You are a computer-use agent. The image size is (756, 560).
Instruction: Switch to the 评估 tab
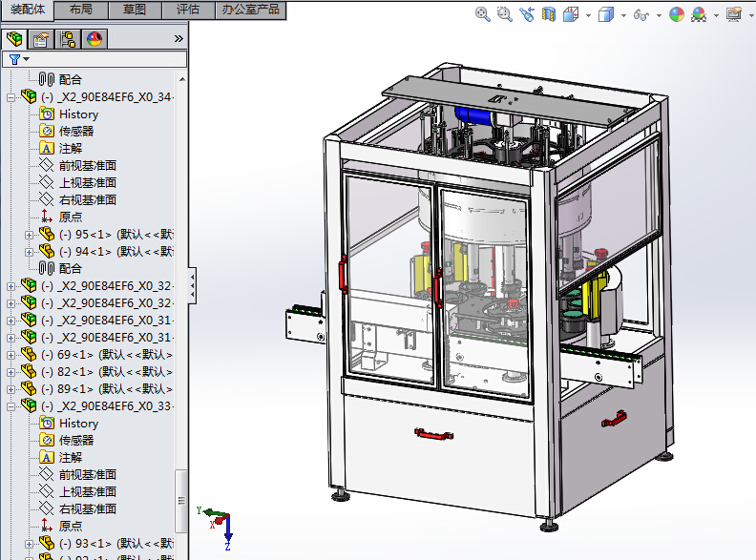click(187, 10)
